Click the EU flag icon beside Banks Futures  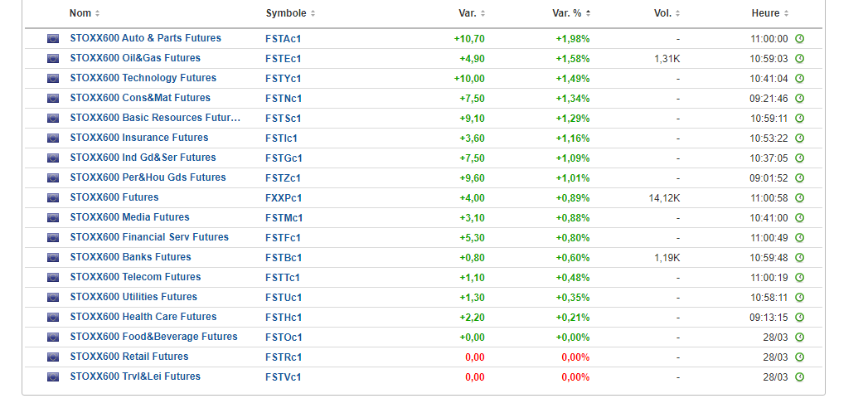(x=53, y=257)
